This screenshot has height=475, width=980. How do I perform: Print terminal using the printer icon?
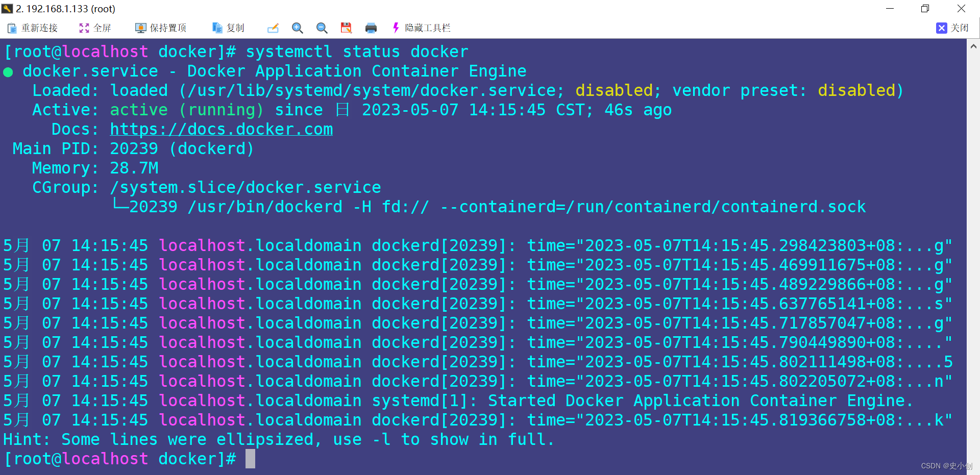pos(371,28)
